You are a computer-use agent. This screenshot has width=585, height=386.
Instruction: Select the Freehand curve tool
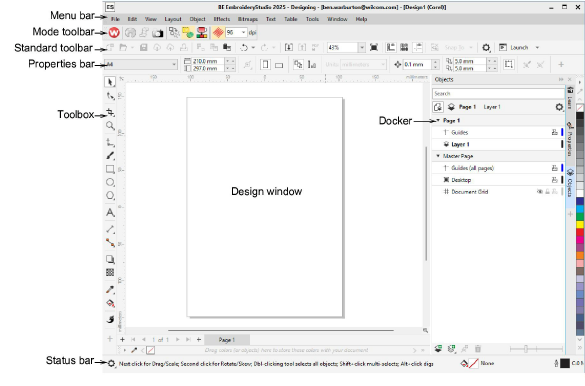[x=110, y=142]
